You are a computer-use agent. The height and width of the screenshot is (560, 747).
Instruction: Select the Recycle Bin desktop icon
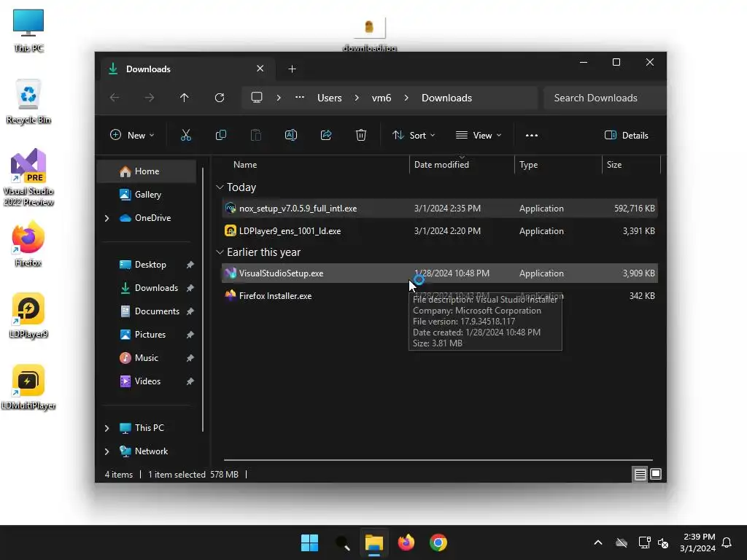point(28,101)
